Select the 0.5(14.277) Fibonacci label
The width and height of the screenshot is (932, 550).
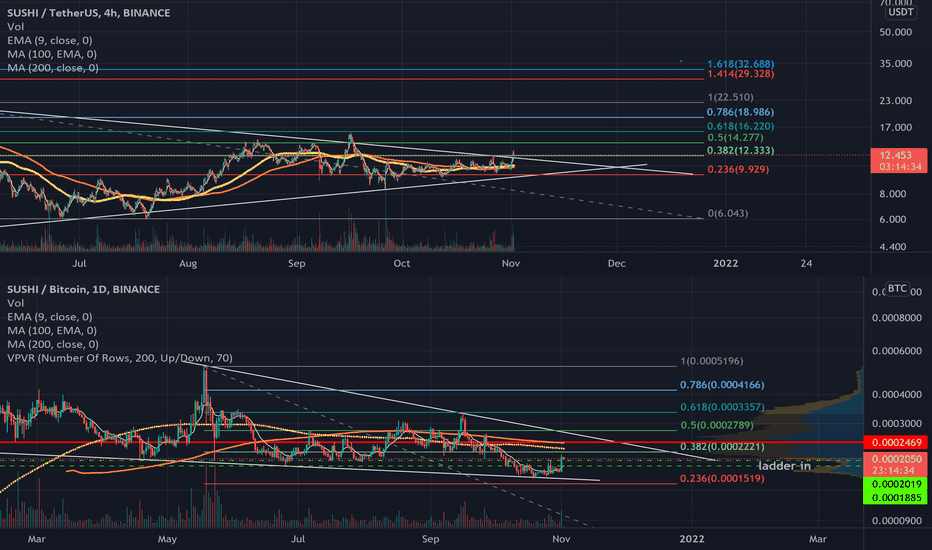pos(735,137)
